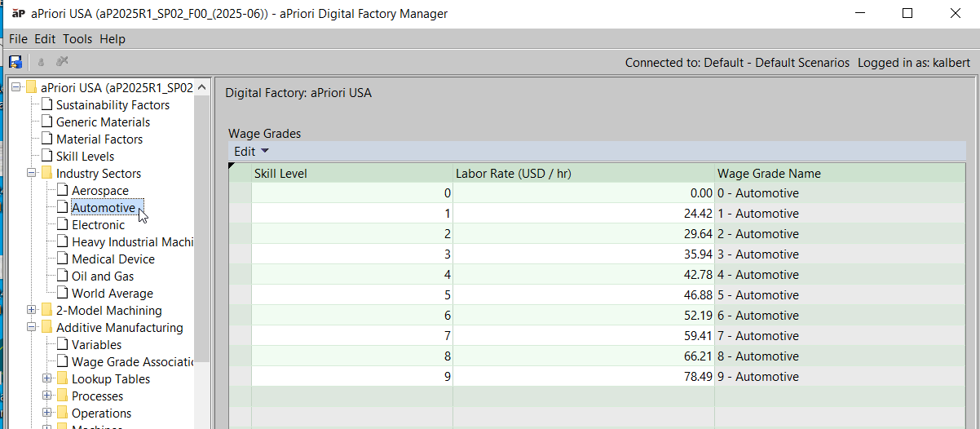The height and width of the screenshot is (429, 980).
Task: Click the labor rate cell 29.64
Action: pyautogui.click(x=584, y=233)
